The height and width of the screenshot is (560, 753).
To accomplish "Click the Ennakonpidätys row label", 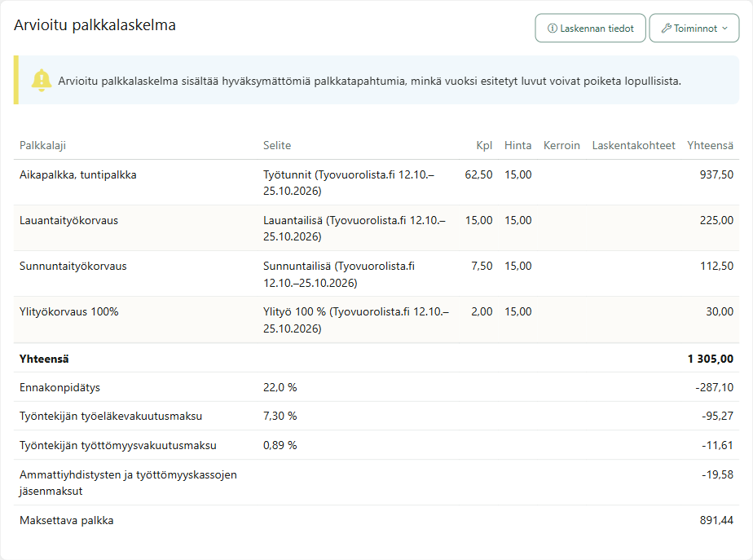I will tap(59, 387).
